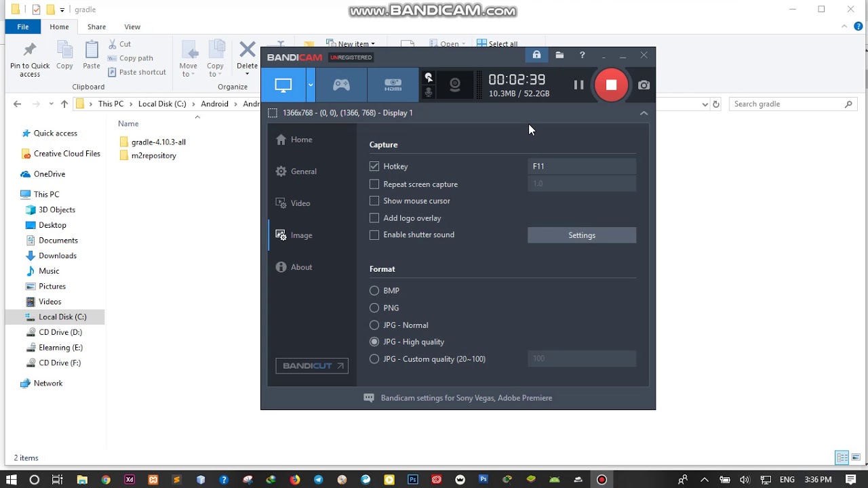Screen dimensions: 868x488
Task: Enable Add logo overlay checkbox
Action: pos(374,218)
